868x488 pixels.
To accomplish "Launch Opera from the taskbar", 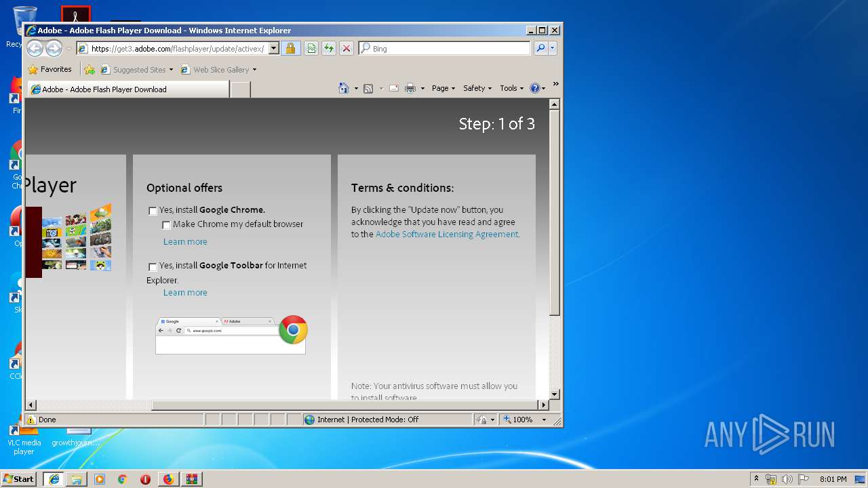I will [145, 479].
